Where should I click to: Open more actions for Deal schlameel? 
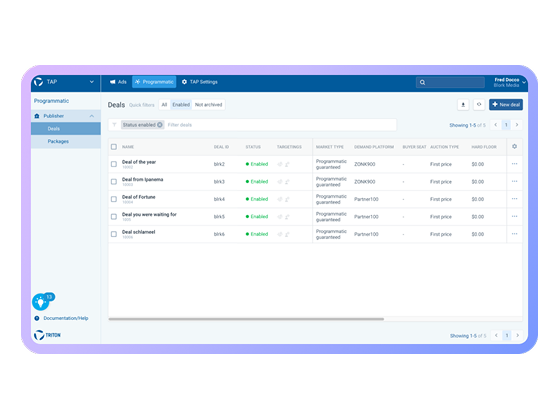[514, 234]
